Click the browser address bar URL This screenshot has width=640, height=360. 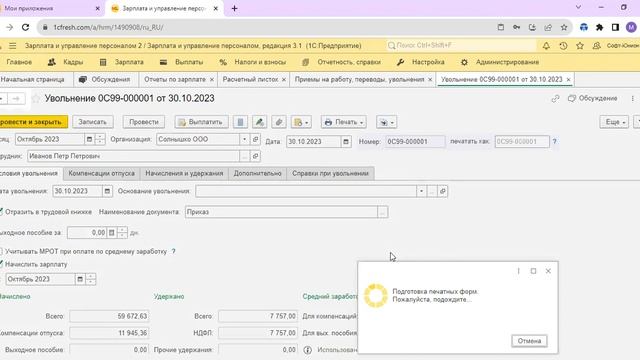coord(108,27)
